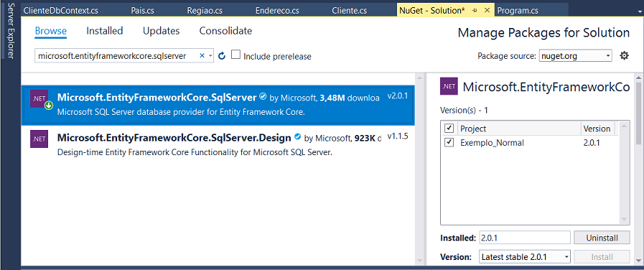Click the Uninstall button
Viewport: 644px width, 270px height.
tap(602, 237)
